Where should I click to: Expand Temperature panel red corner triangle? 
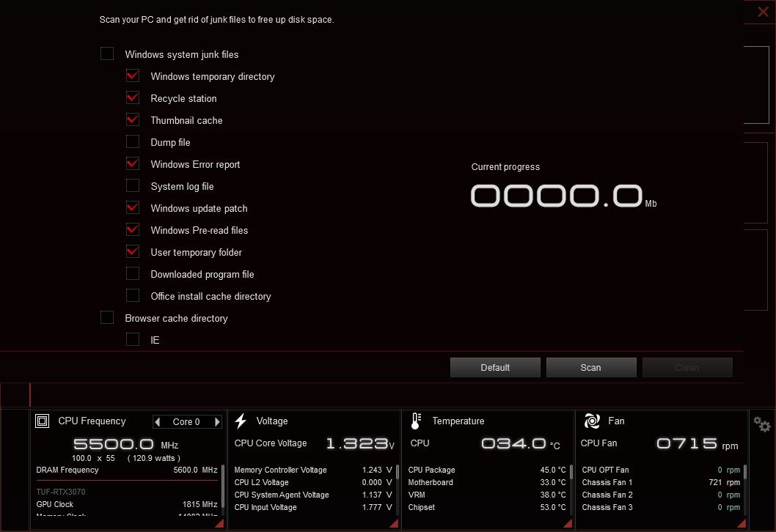click(568, 523)
